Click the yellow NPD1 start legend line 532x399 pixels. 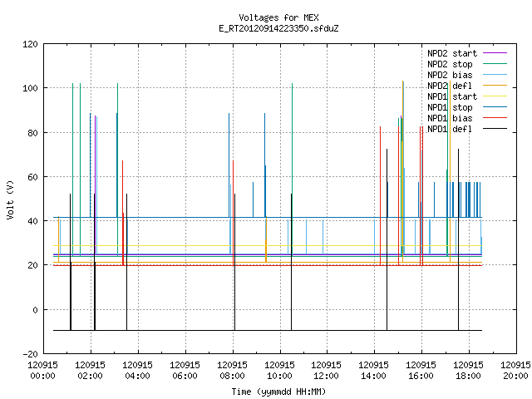[495, 96]
